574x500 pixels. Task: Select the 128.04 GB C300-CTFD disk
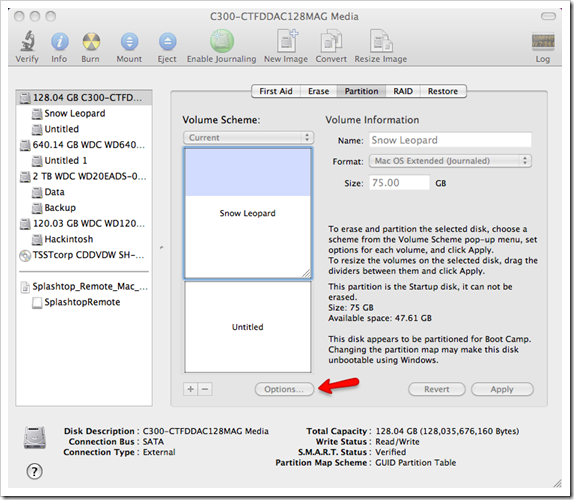click(x=84, y=98)
